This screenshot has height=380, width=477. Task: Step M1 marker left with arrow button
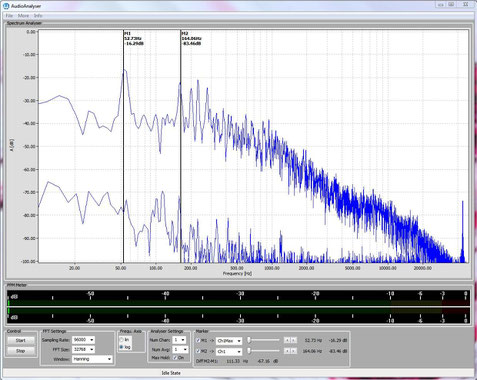[287, 340]
